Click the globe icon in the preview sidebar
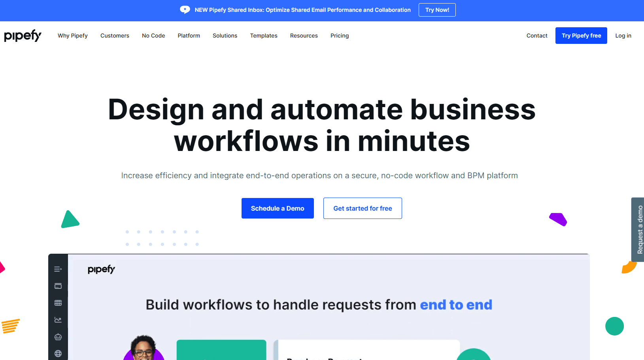 tap(58, 354)
